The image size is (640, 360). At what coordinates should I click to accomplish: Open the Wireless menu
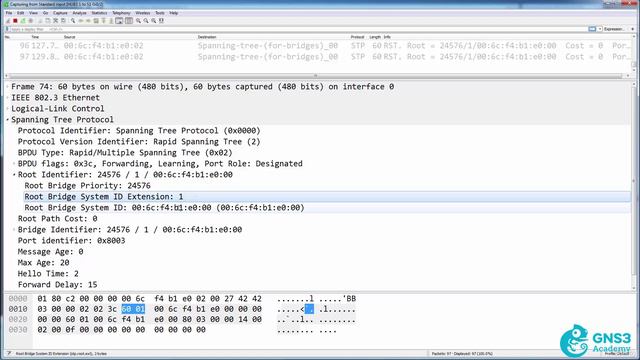pos(142,13)
